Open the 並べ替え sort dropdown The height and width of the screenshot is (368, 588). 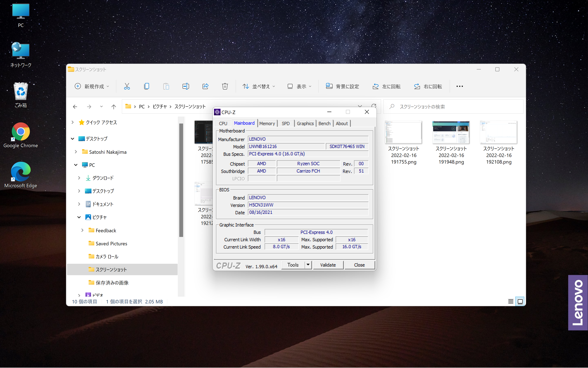259,86
